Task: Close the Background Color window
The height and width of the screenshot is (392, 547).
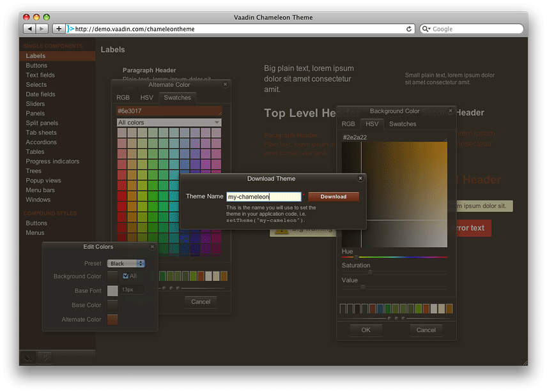Action: tap(451, 111)
